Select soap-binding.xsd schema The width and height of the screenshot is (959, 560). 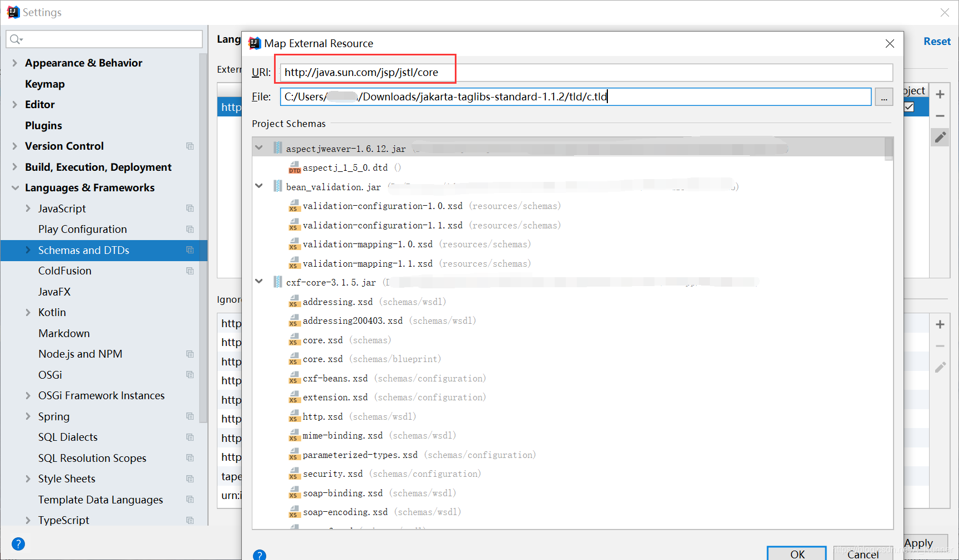click(x=343, y=493)
